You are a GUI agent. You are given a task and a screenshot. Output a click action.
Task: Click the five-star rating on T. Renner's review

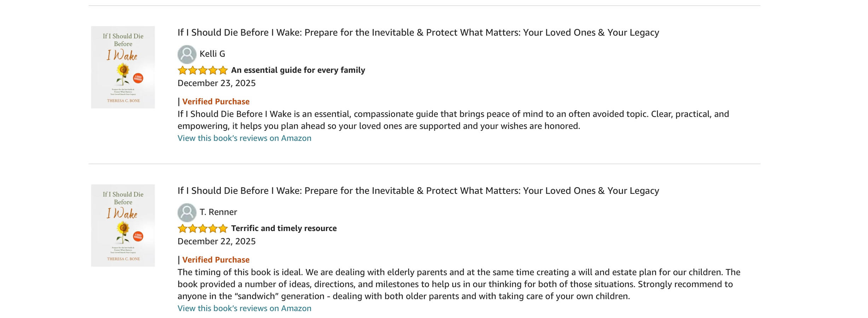(202, 229)
